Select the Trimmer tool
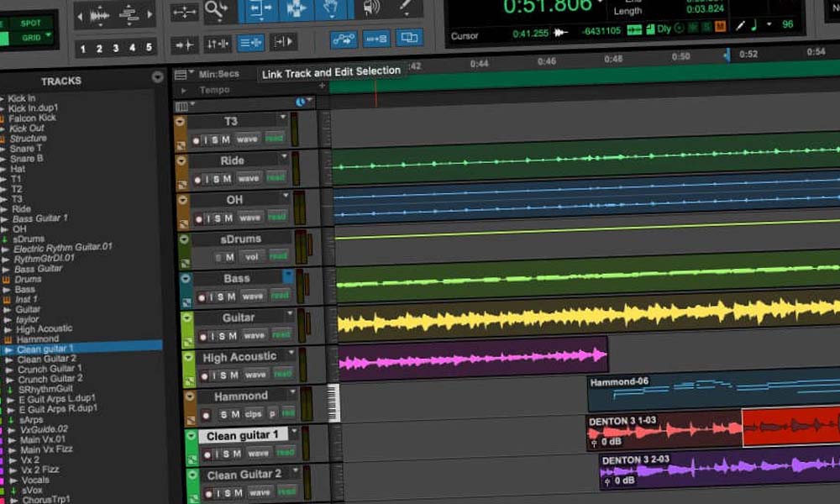This screenshot has height=504, width=840. [261, 9]
